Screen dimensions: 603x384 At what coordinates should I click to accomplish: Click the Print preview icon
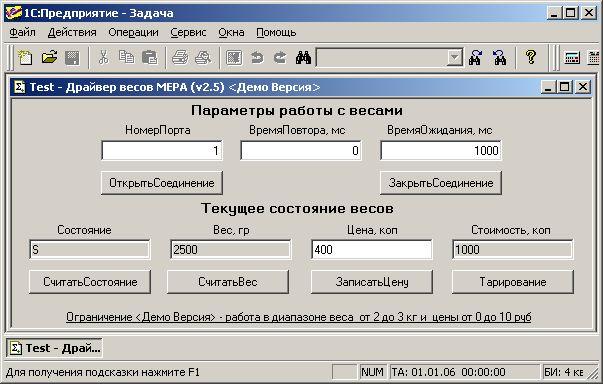point(203,58)
